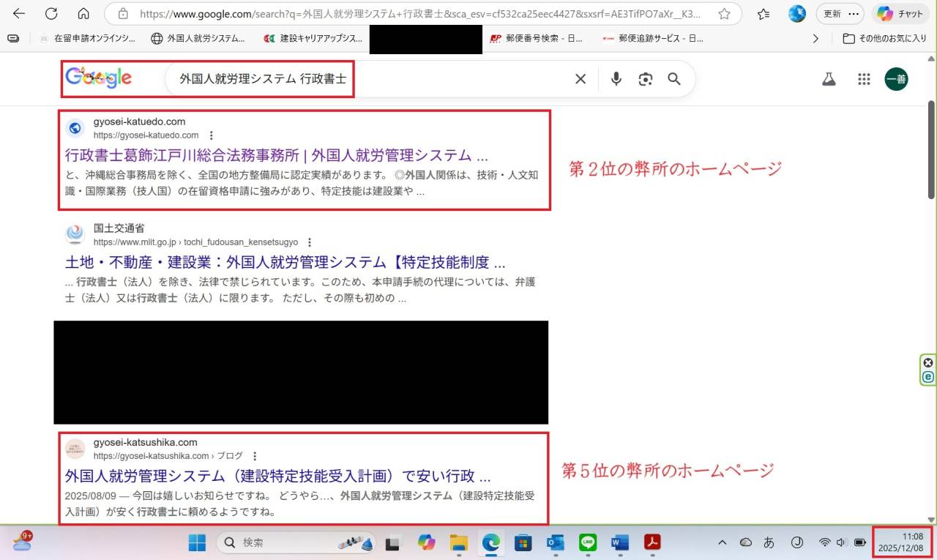Refresh the page in the browser
The image size is (937, 560).
click(x=51, y=14)
